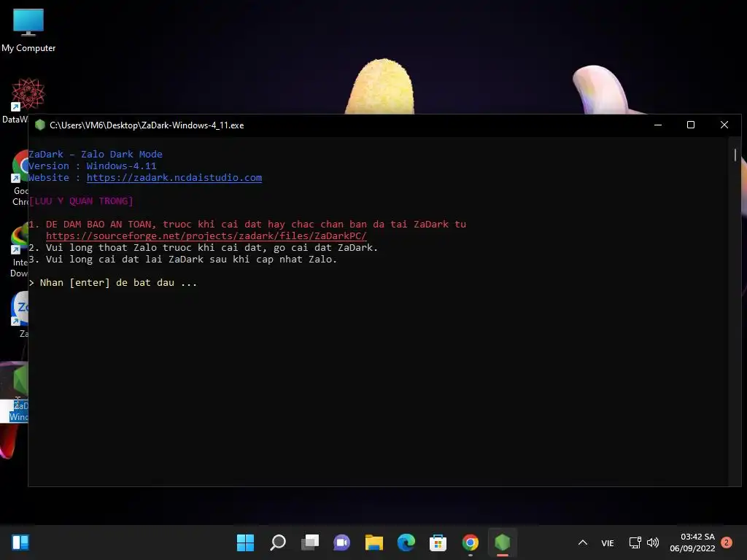
Task: Open the Zalo desktop shortcut
Action: 20,314
